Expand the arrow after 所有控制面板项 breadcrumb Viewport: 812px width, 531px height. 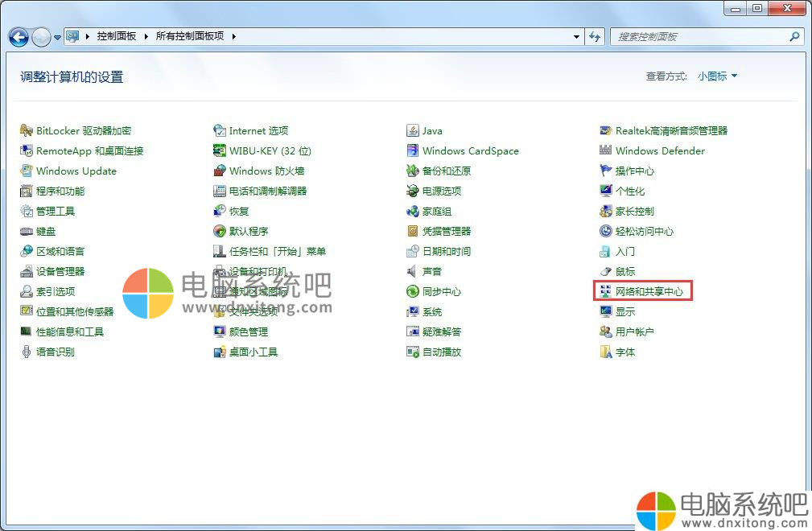point(234,36)
